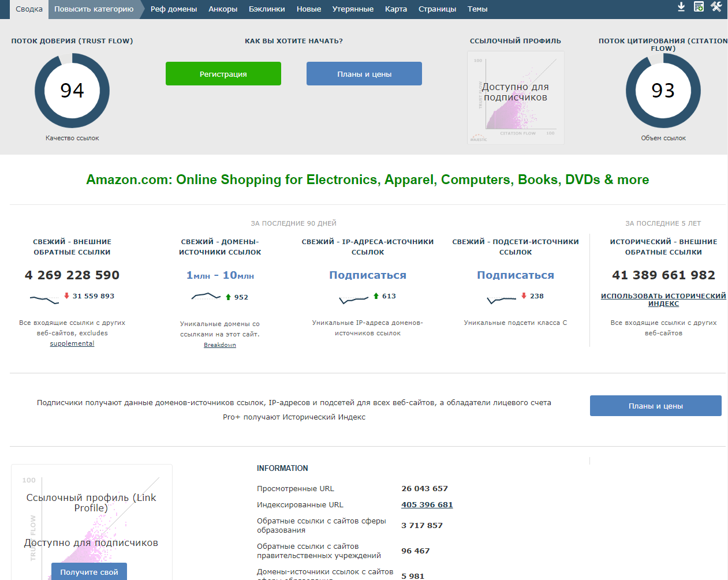Screen dimensions: 728x580
Task: Click Подписаться under Подсети-источники
Action: (x=516, y=275)
